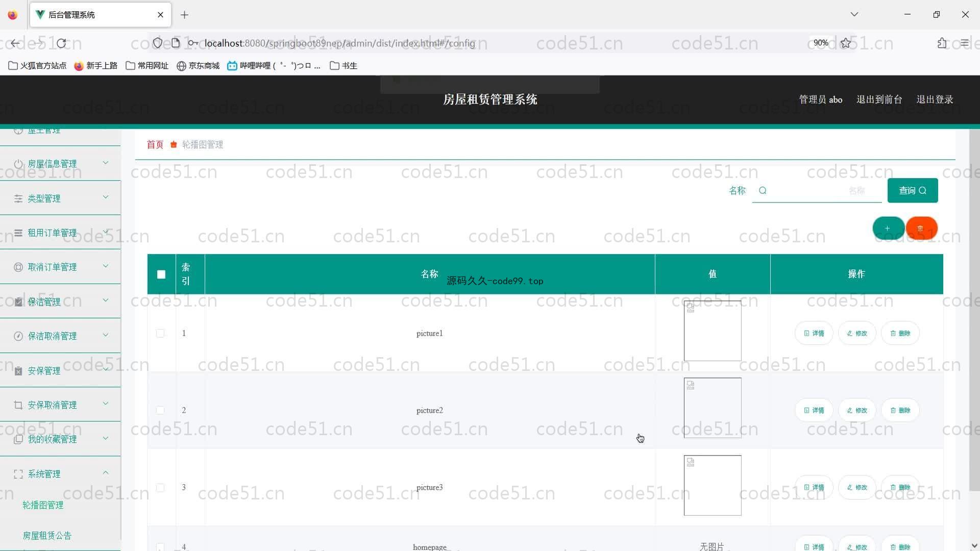Open 房屋租赁公告 submenu item
980x551 pixels.
(47, 536)
